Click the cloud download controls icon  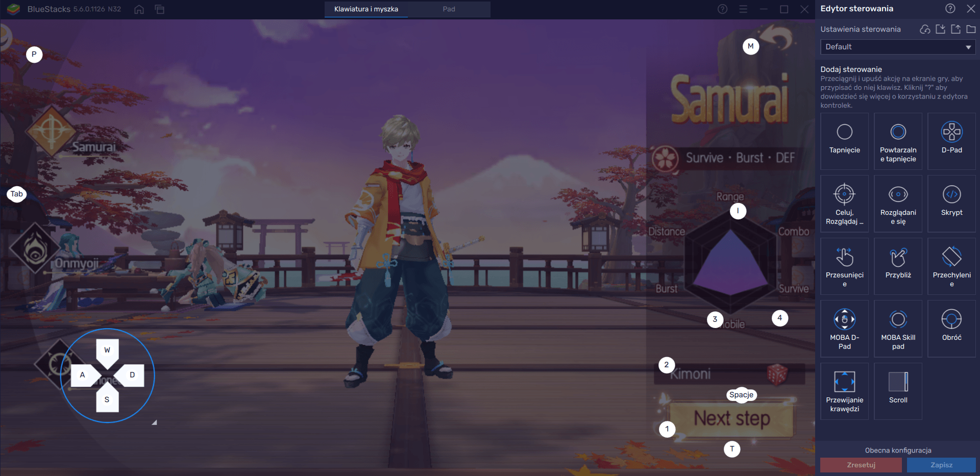tap(925, 29)
